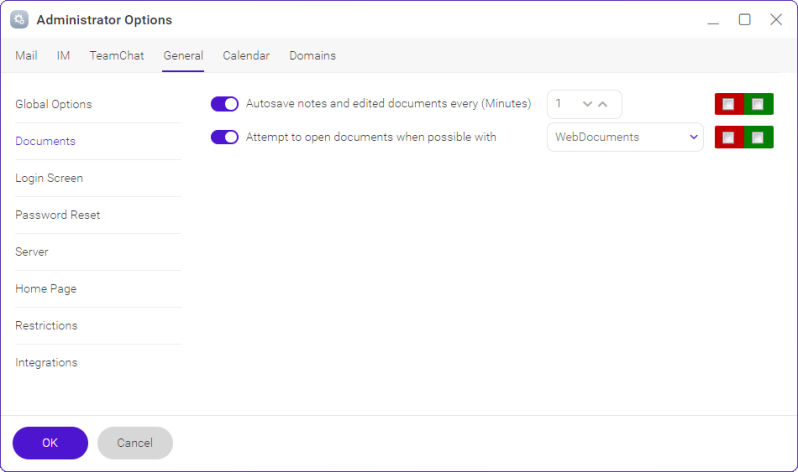This screenshot has width=798, height=472.
Task: Select Global Options in the sidebar
Action: tap(53, 104)
